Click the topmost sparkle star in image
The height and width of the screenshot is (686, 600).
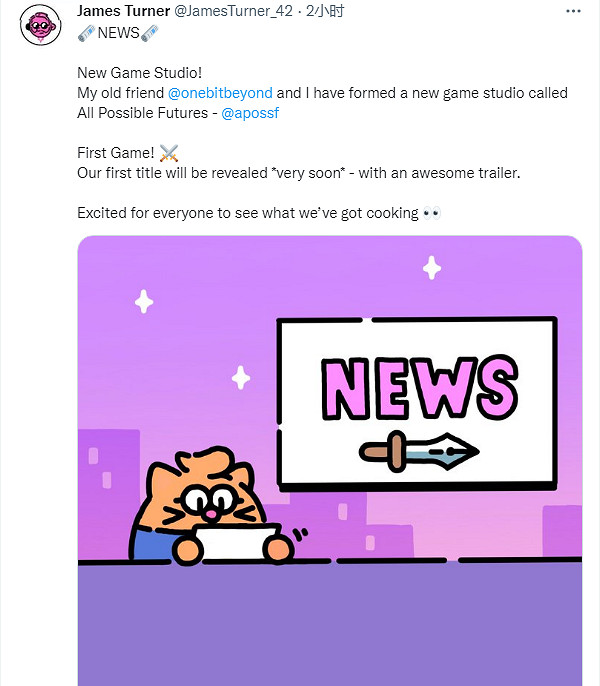tap(432, 267)
